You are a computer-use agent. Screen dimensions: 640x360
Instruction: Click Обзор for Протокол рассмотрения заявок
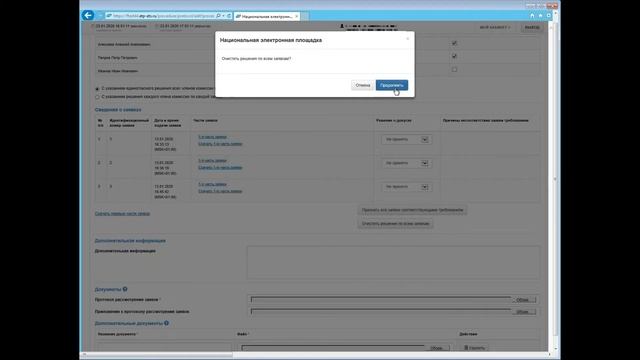[x=523, y=300]
